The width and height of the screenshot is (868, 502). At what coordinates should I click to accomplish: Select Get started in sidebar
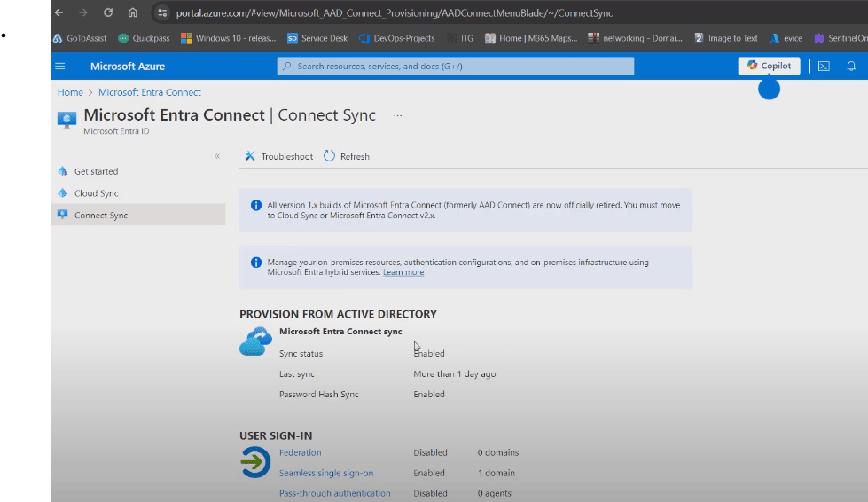click(96, 171)
